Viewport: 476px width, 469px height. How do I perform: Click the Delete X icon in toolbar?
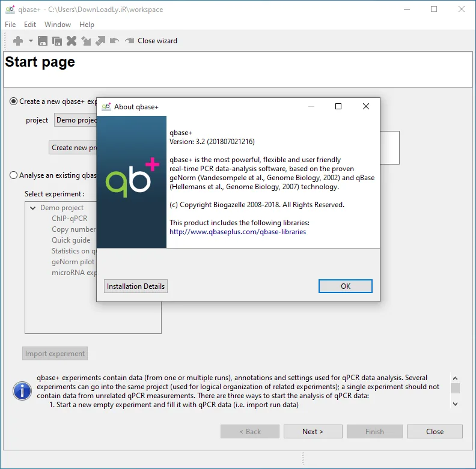point(72,41)
